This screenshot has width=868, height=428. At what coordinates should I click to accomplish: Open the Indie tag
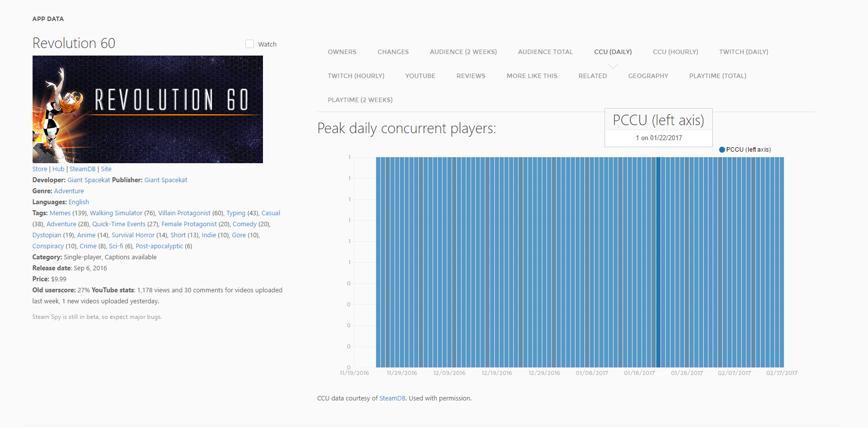pos(209,235)
